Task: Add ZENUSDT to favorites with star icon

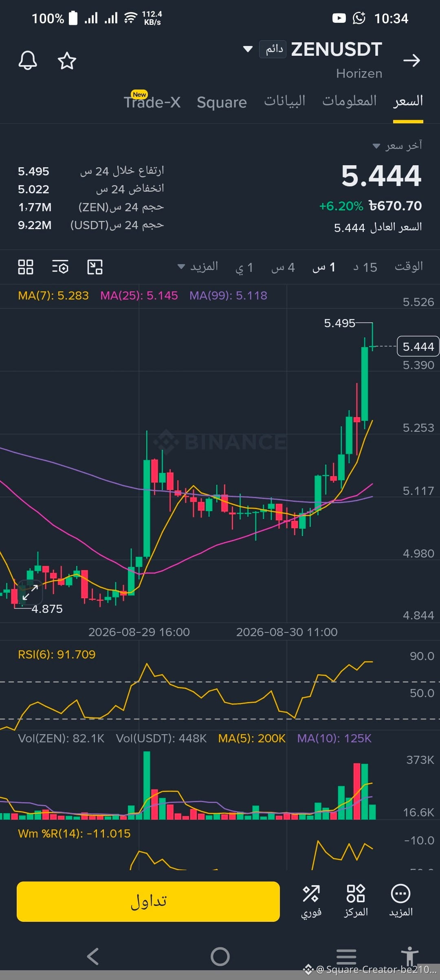Action: (67, 61)
